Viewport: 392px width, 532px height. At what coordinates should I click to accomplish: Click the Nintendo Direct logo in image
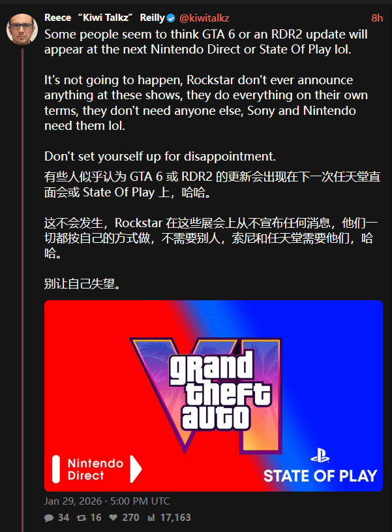tap(97, 469)
